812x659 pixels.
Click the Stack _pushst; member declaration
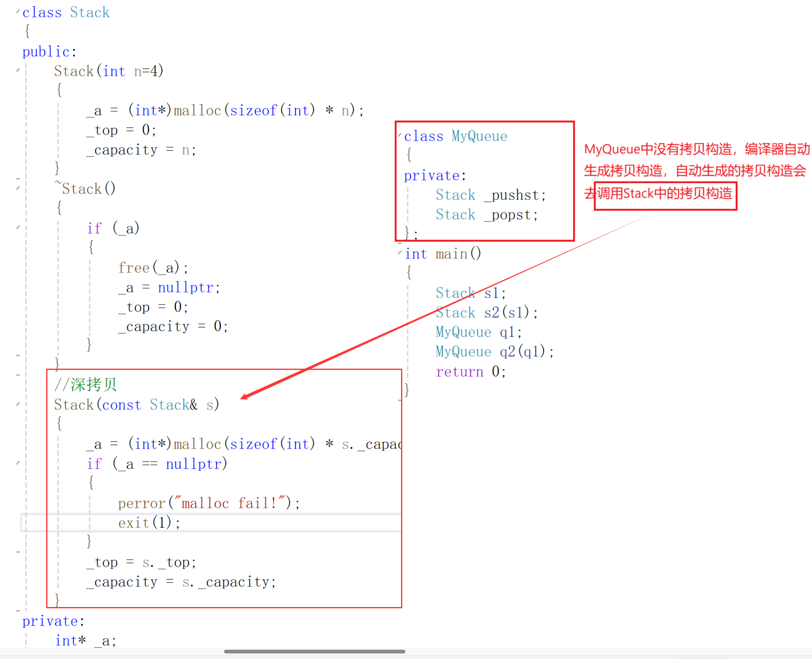click(x=490, y=195)
